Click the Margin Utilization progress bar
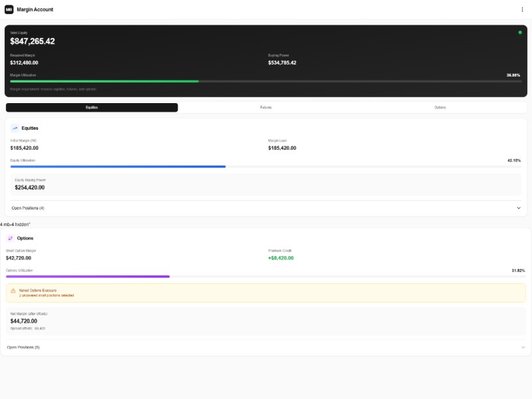Screen dimensions: 532x399 click(266, 81)
